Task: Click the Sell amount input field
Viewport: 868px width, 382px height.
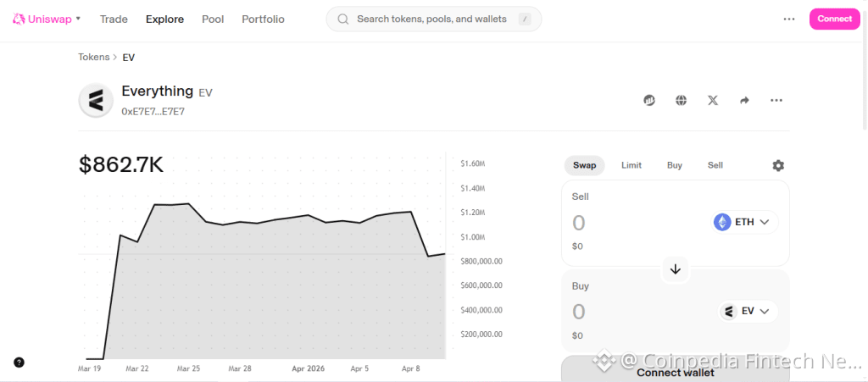Action: (627, 223)
